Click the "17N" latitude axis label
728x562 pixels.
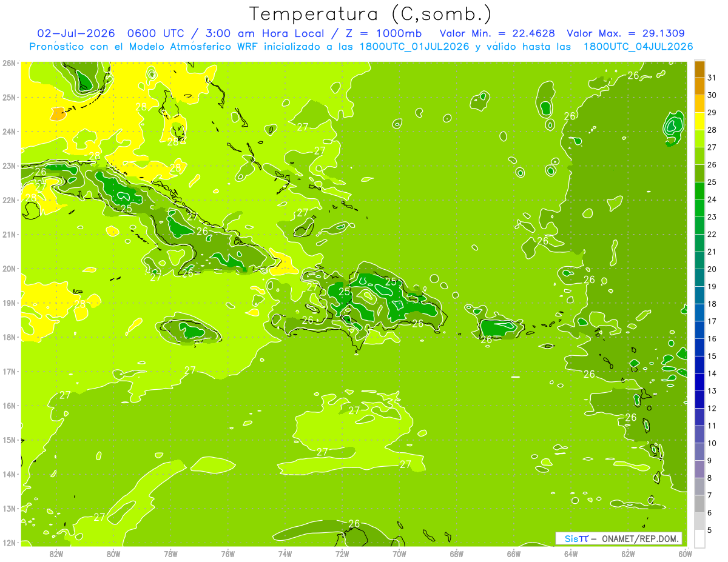tap(8, 371)
